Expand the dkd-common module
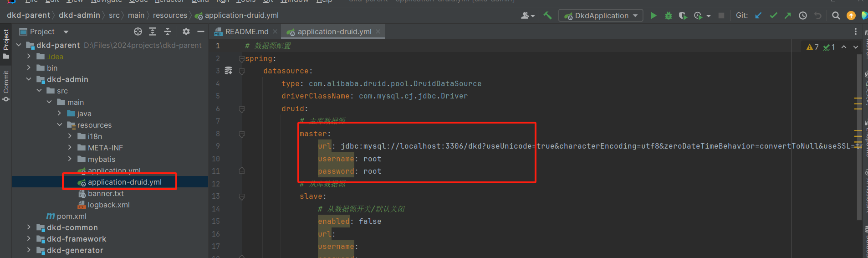 (x=29, y=227)
